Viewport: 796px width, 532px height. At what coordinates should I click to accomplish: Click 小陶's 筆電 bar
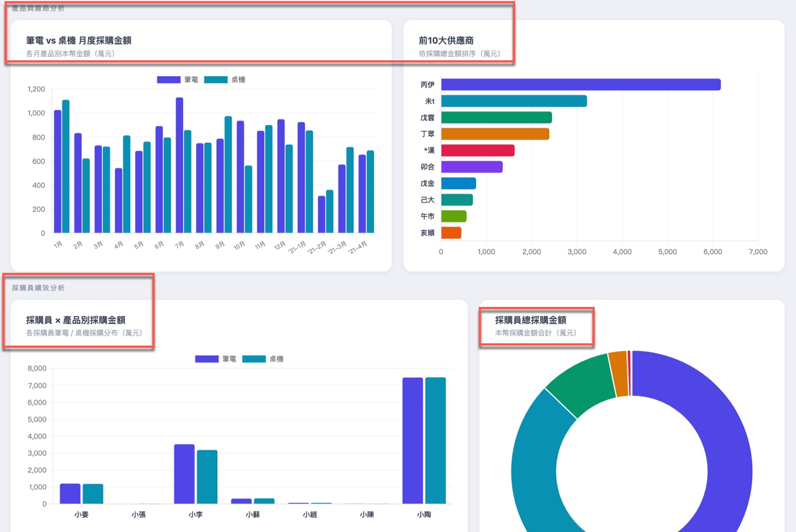click(413, 440)
